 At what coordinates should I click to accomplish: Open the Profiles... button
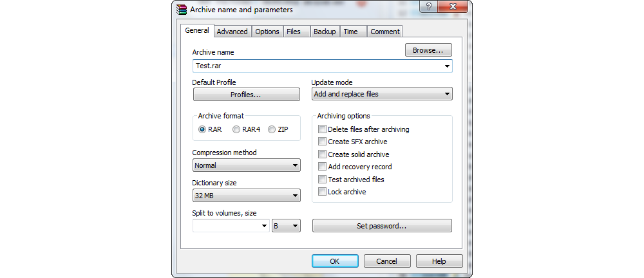click(246, 95)
